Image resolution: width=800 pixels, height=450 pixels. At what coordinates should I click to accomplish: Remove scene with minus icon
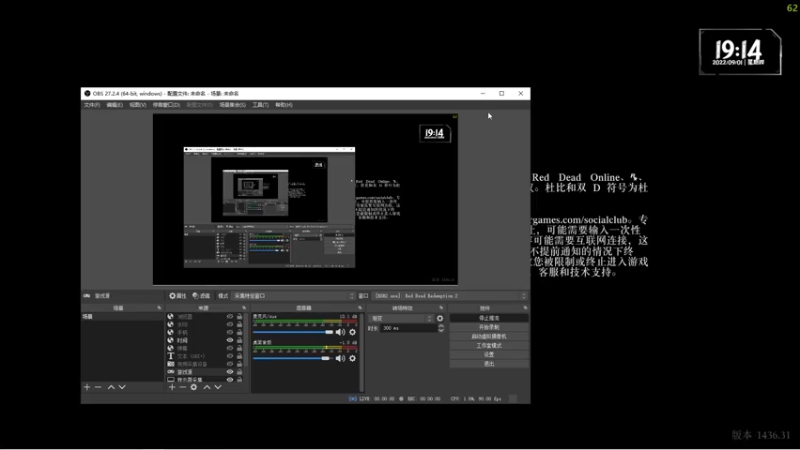point(98,387)
